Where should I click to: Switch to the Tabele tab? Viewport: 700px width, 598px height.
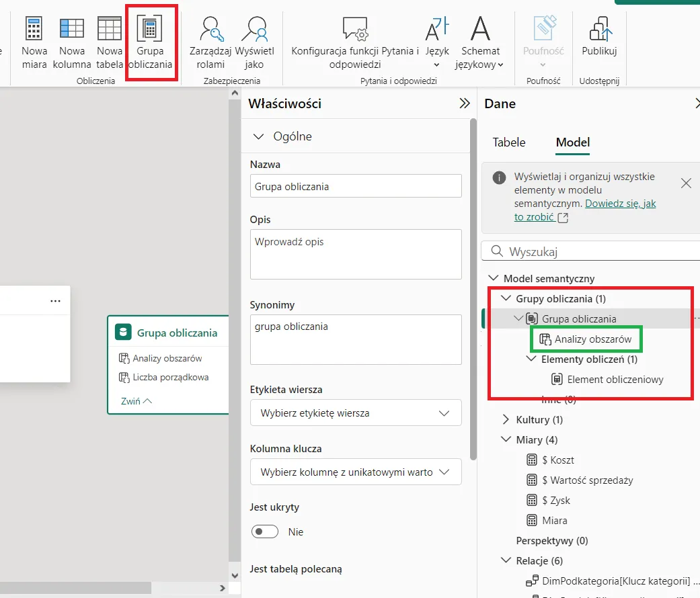(x=509, y=142)
